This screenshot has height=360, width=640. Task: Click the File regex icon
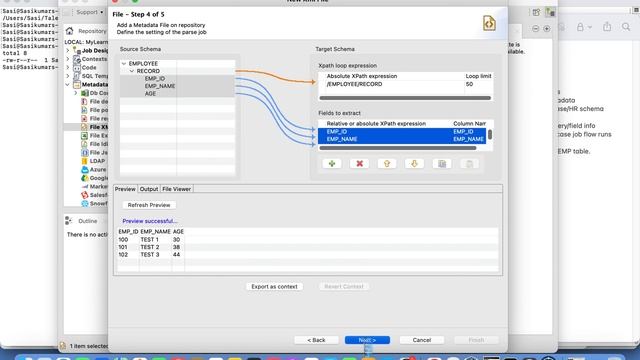[x=84, y=118]
